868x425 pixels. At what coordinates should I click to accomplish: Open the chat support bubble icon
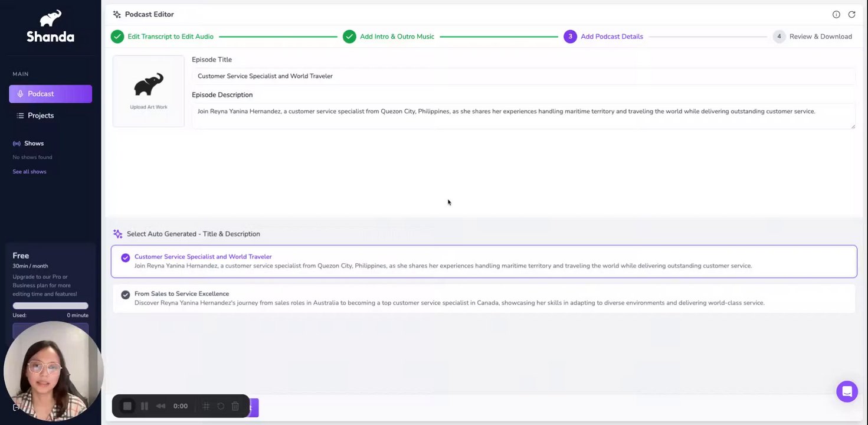pos(847,391)
